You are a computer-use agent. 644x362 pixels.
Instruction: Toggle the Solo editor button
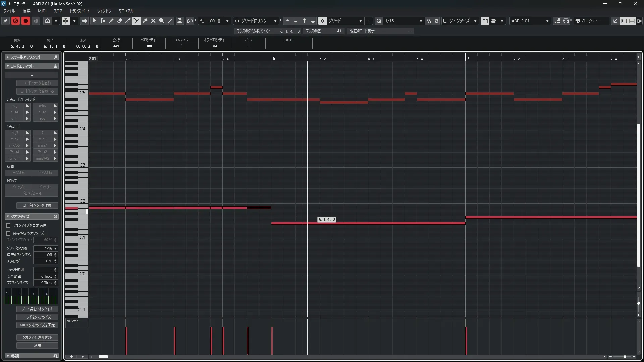15,21
